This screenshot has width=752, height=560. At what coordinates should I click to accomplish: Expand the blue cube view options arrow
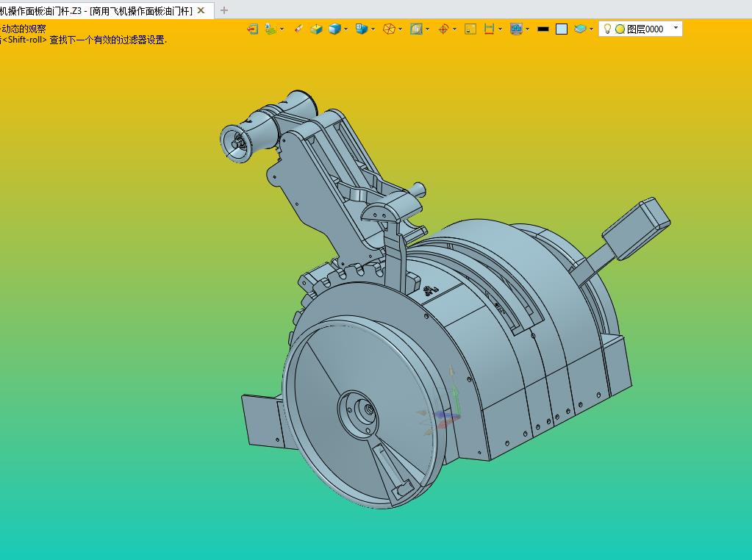[345, 29]
